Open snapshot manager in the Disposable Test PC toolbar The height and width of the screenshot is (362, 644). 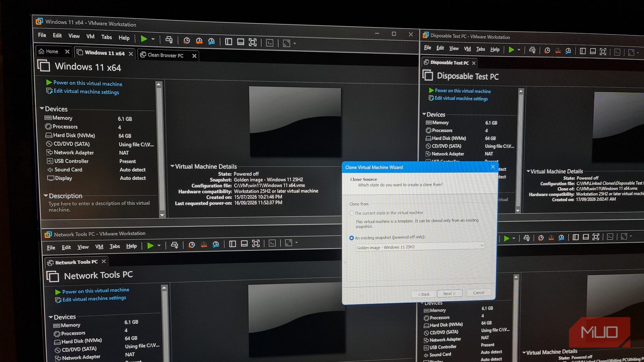point(568,51)
